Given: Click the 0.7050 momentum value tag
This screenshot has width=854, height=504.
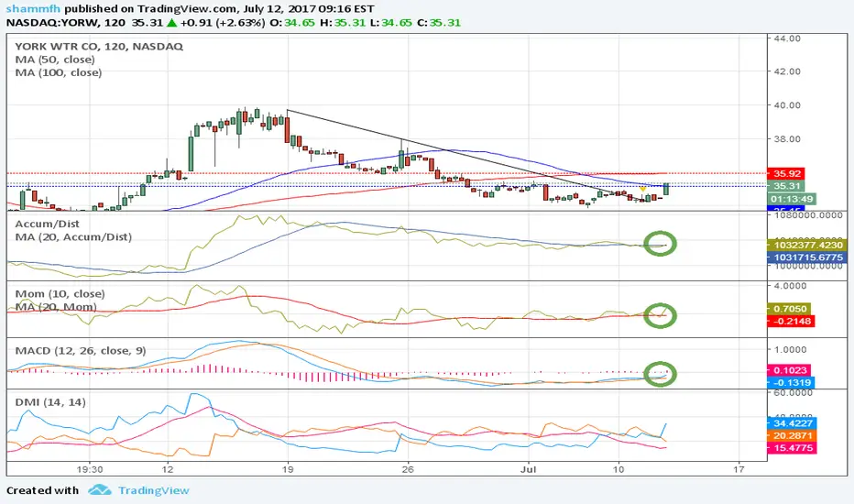Looking at the screenshot, I should [x=789, y=309].
